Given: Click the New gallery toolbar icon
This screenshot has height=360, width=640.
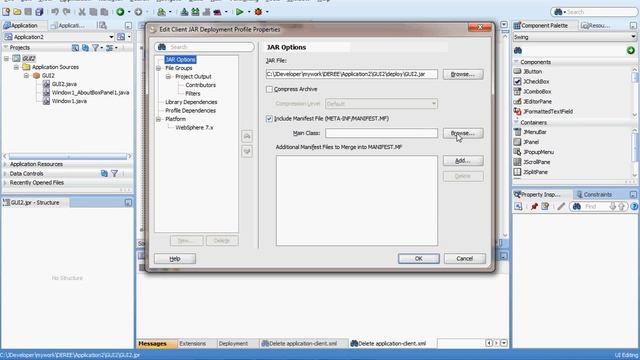Looking at the screenshot, I should (x=6, y=12).
